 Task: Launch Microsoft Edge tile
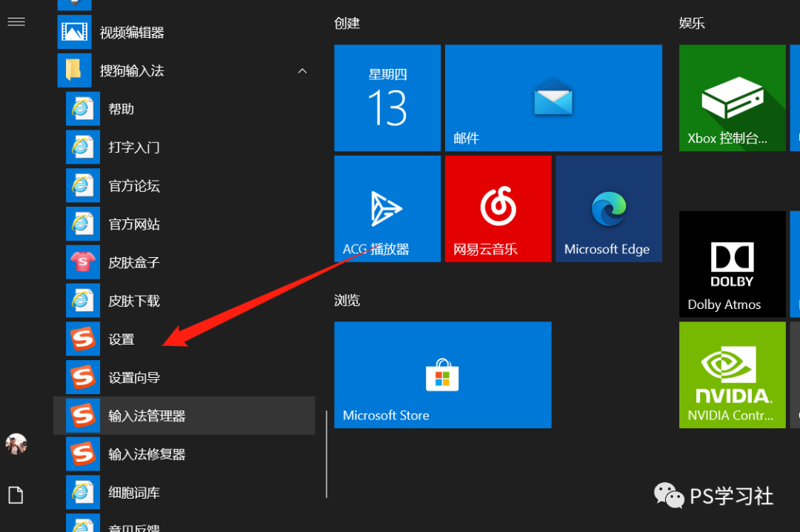coord(609,209)
